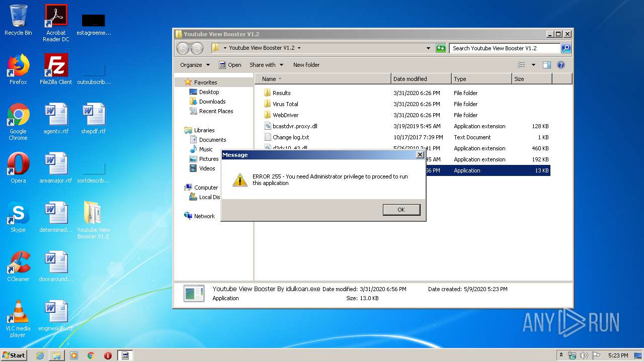Open Internet Explorer from taskbar
The image size is (644, 362).
pos(40,355)
